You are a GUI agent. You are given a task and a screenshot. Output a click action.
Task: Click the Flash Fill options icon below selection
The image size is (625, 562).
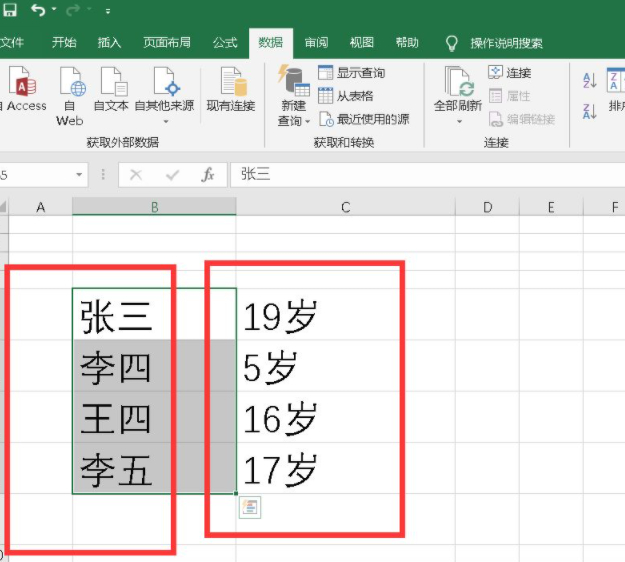[250, 507]
